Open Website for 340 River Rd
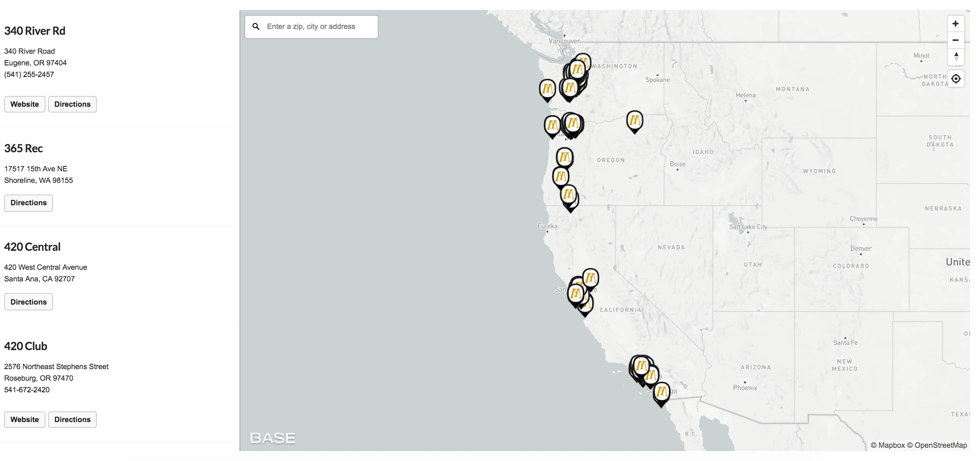This screenshot has width=980, height=461. point(25,104)
